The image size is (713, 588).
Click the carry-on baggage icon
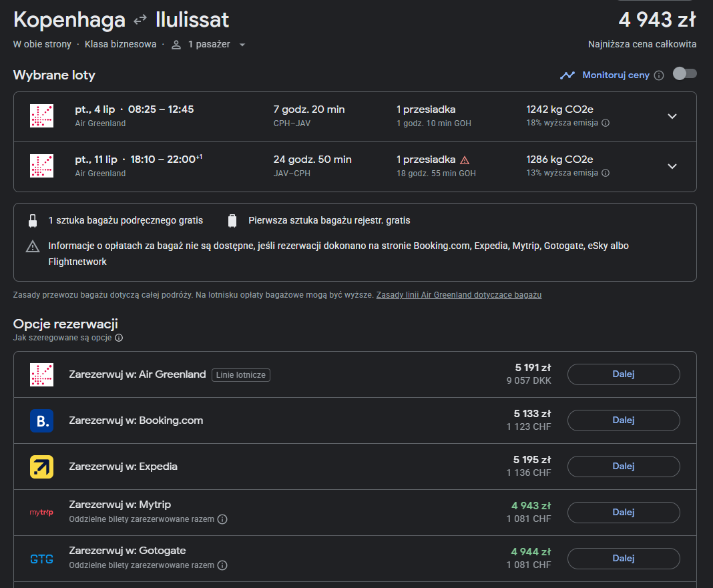coord(32,220)
